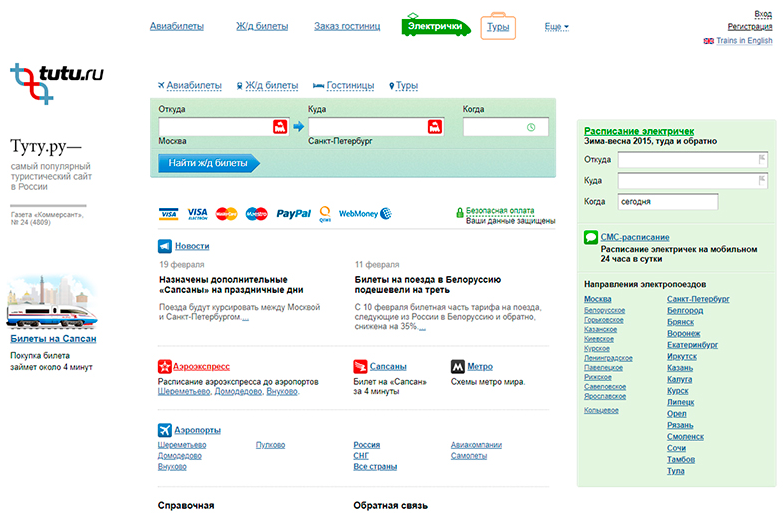Viewport: 783px width, 516px height.
Task: Open Билеты на Сапсан link
Action: point(53,339)
